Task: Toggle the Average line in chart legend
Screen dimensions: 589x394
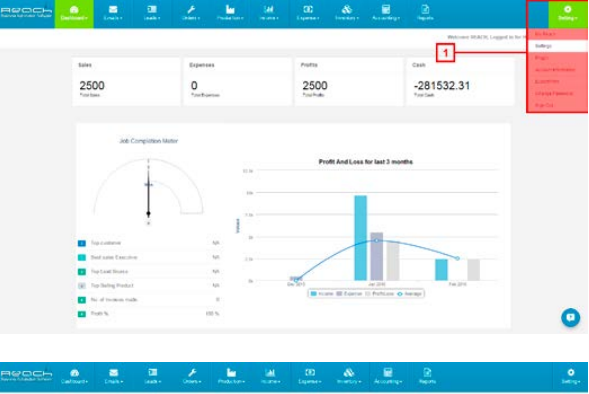Action: (x=409, y=294)
